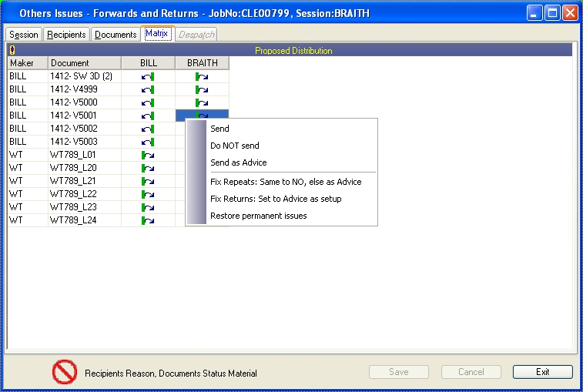Click the Maker column header
583x392 pixels.
click(x=28, y=63)
